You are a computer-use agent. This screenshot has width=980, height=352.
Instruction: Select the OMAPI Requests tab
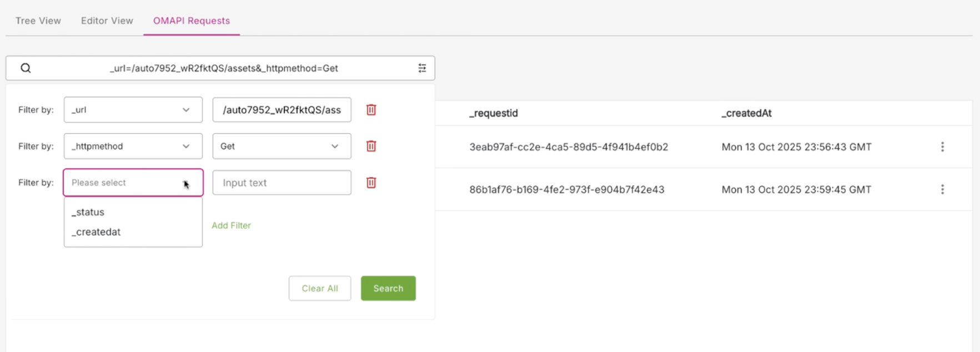(x=192, y=21)
